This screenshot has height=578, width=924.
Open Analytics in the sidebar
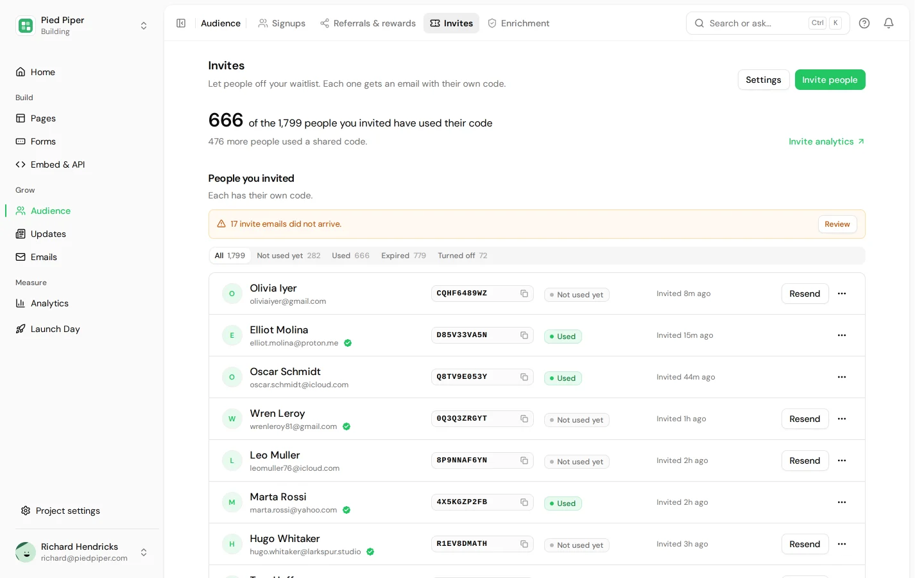(81, 303)
